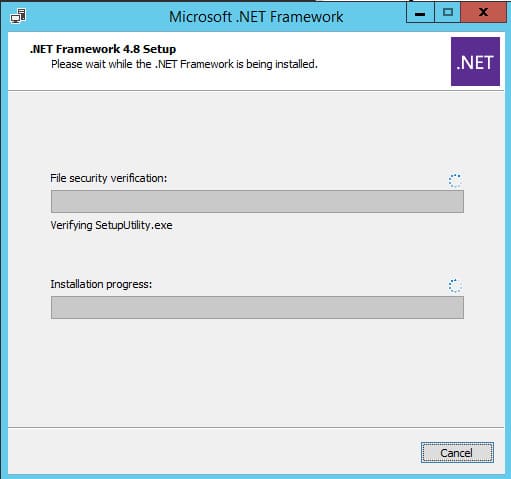Screen dimensions: 511x479
Task: Click the Microsoft .NET Framework title text
Action: [256, 17]
